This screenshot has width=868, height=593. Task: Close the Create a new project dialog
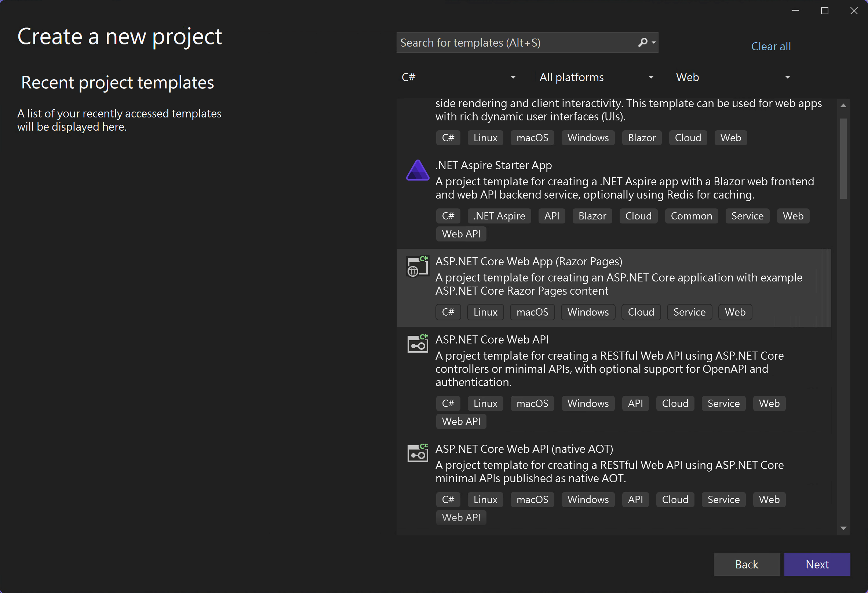tap(854, 11)
